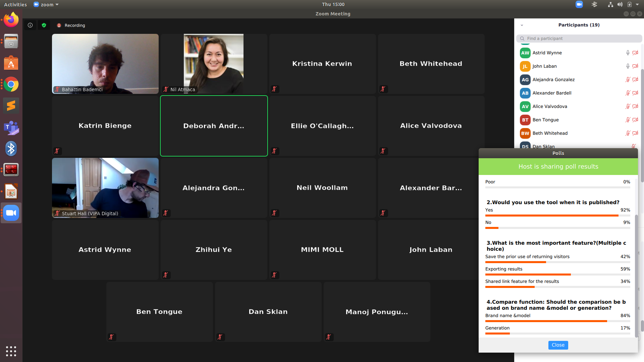Open Google Chrome from the dock
Image resolution: width=644 pixels, height=362 pixels.
[11, 84]
